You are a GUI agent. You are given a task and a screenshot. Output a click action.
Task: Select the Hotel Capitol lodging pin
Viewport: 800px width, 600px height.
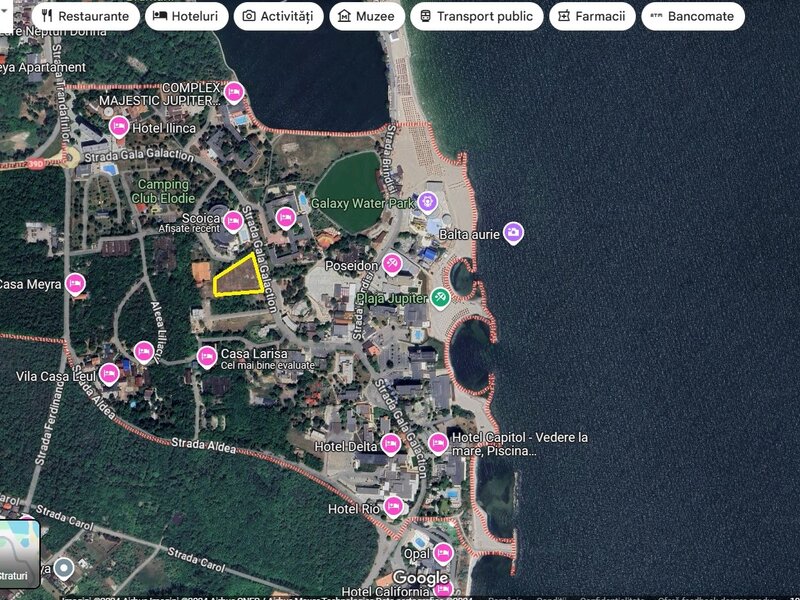438,443
